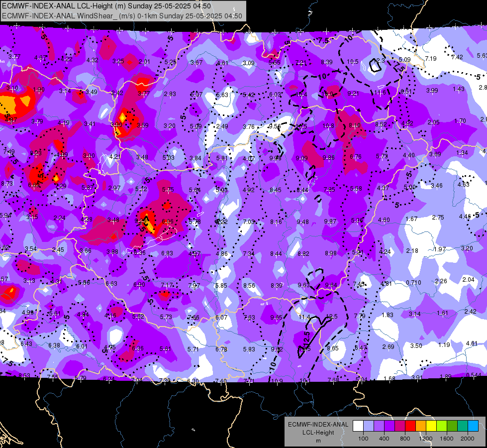This screenshot has height=448, width=487.
Task: Click the wind shear value "7.34"
Action: click(x=249, y=254)
